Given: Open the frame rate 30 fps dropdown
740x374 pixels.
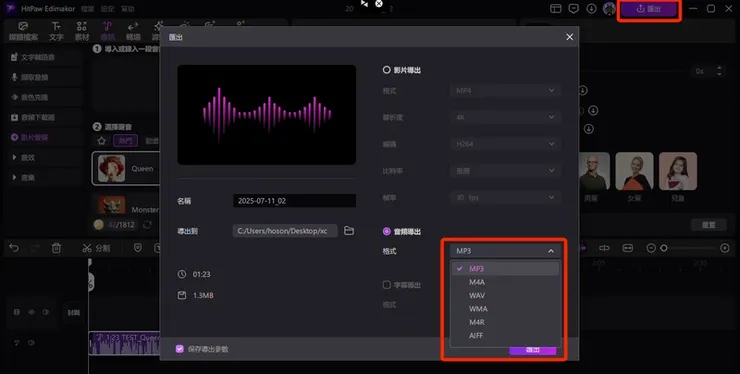Looking at the screenshot, I should [x=505, y=197].
